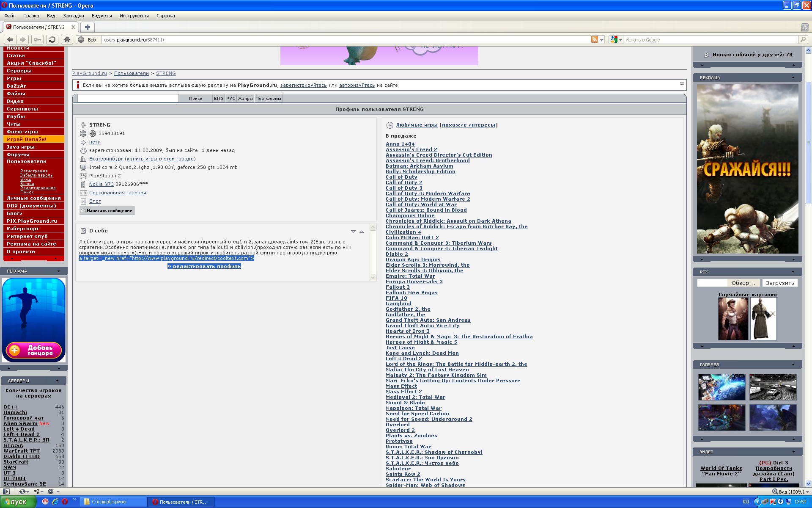Image resolution: width=812 pixels, height=508 pixels.
Task: Click the browser Back arrow button
Action: coord(10,39)
